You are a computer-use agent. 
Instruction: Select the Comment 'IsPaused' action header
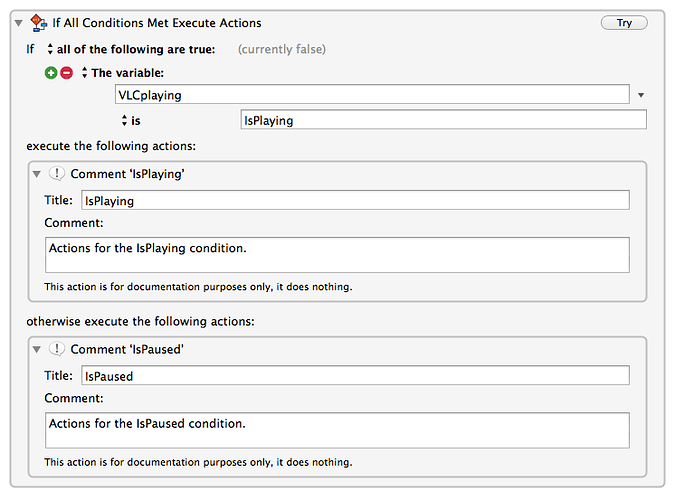(x=127, y=349)
